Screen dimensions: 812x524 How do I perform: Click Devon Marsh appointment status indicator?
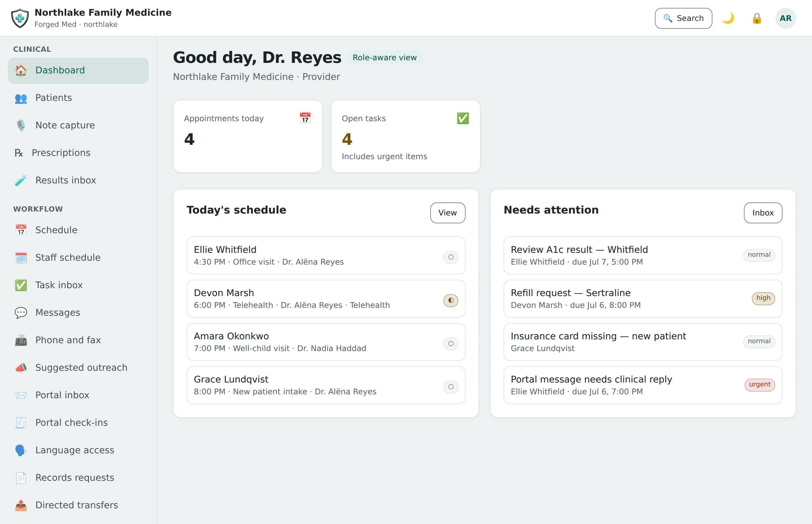(x=451, y=300)
